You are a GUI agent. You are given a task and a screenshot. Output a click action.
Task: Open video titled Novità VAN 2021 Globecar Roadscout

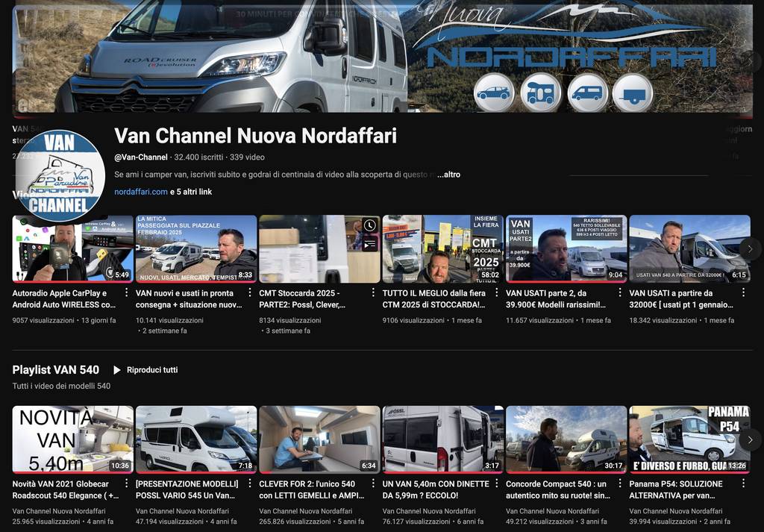click(66, 489)
